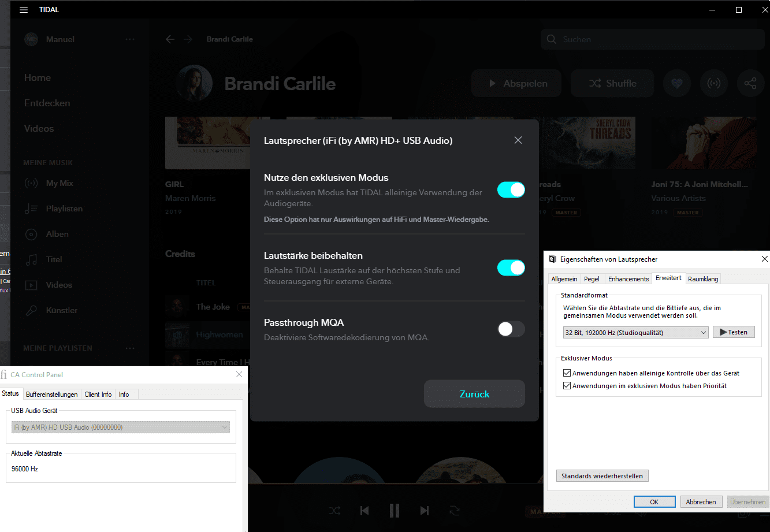Open the top-level Videos sidebar entry
This screenshot has width=770, height=532.
(39, 128)
